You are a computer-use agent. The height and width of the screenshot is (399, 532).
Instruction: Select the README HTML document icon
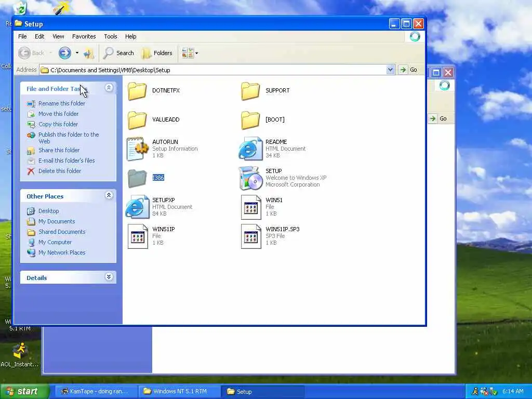250,149
